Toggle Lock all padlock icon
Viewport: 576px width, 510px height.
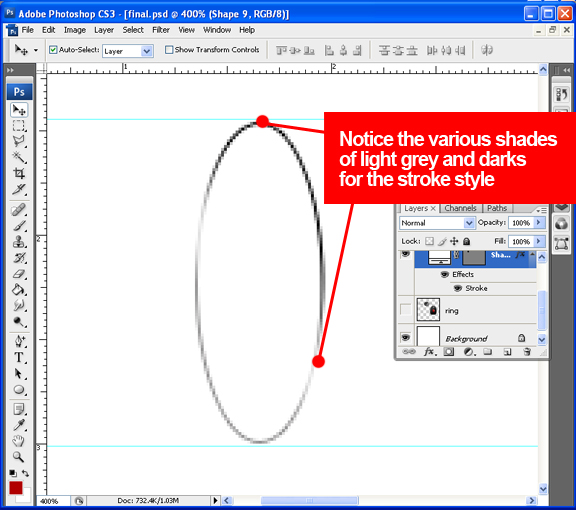pos(467,241)
